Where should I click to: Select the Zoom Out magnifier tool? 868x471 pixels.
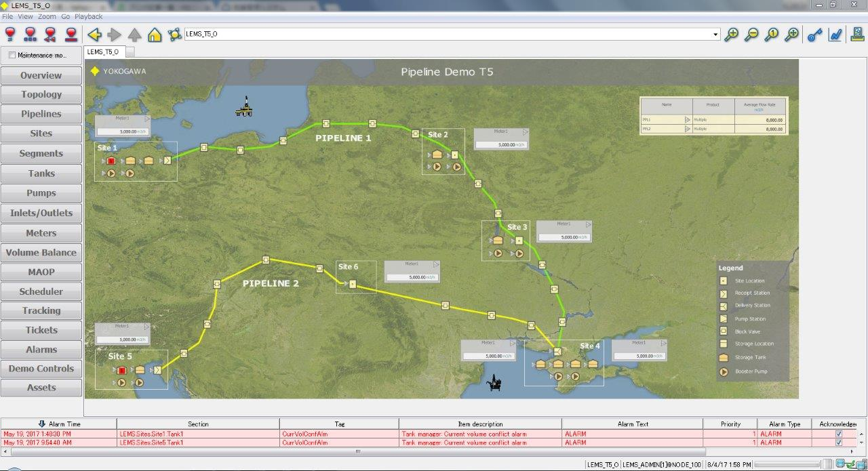(x=751, y=34)
